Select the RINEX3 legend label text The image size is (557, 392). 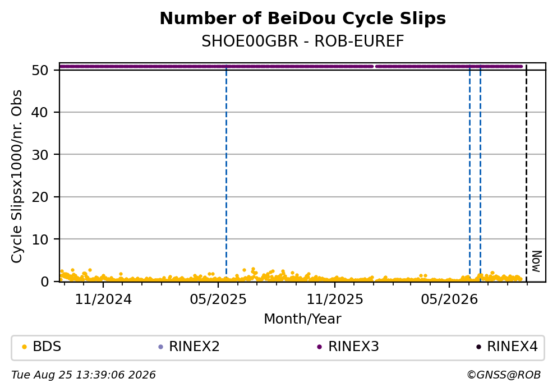[x=353, y=347]
